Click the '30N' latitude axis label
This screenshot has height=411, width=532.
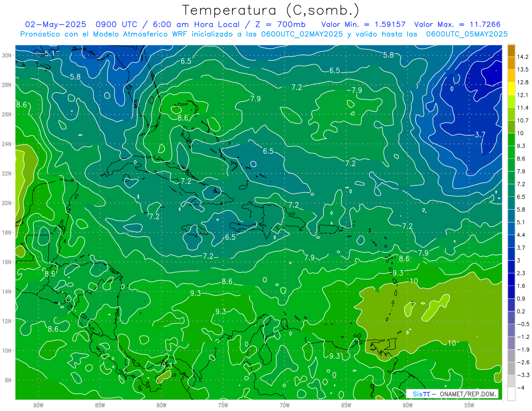7,55
